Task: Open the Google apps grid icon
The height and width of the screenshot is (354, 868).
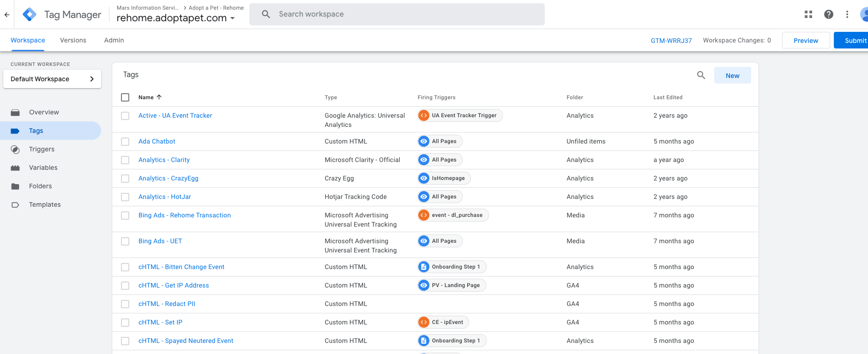Action: point(808,14)
